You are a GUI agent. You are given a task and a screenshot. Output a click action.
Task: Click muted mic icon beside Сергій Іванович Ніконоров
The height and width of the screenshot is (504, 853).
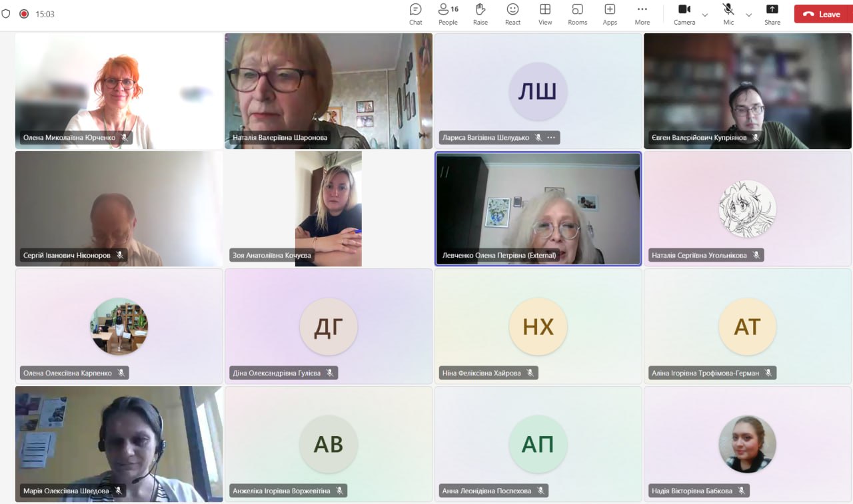[120, 255]
